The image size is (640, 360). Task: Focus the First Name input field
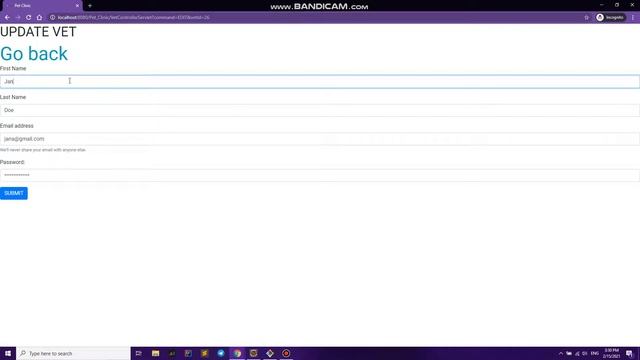320,81
